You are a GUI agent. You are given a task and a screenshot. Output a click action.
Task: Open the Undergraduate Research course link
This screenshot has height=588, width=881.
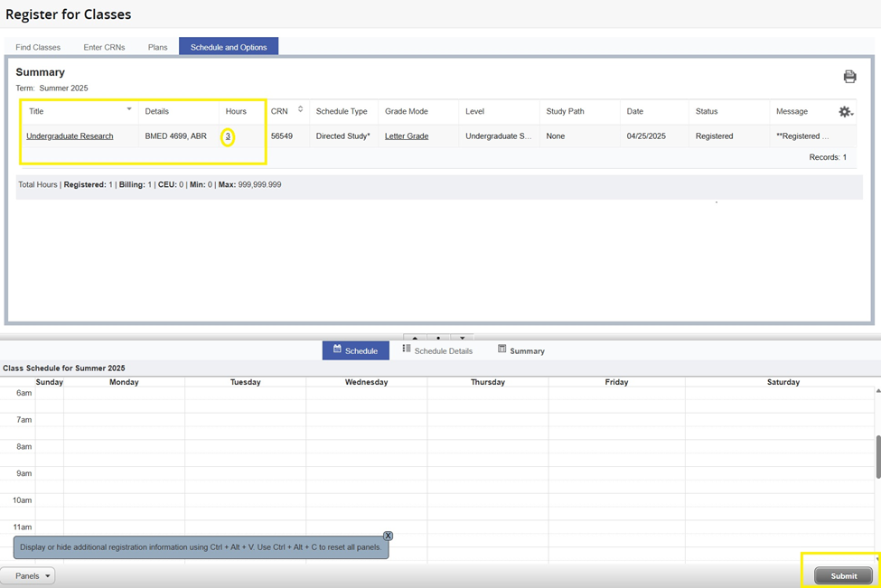(x=70, y=136)
